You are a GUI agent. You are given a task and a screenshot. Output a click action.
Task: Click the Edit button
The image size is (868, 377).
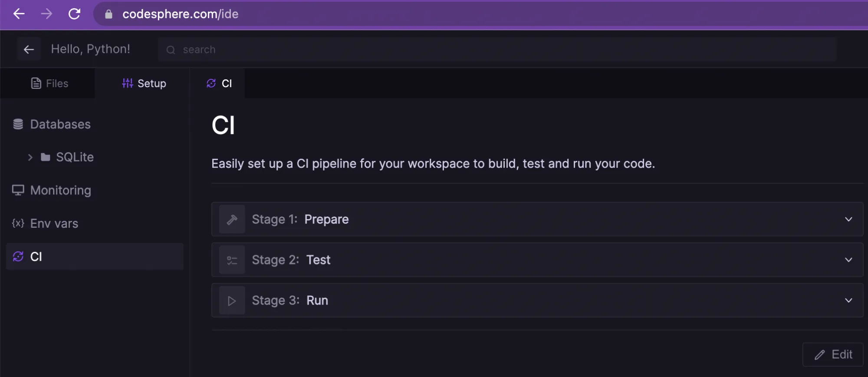[832, 354]
